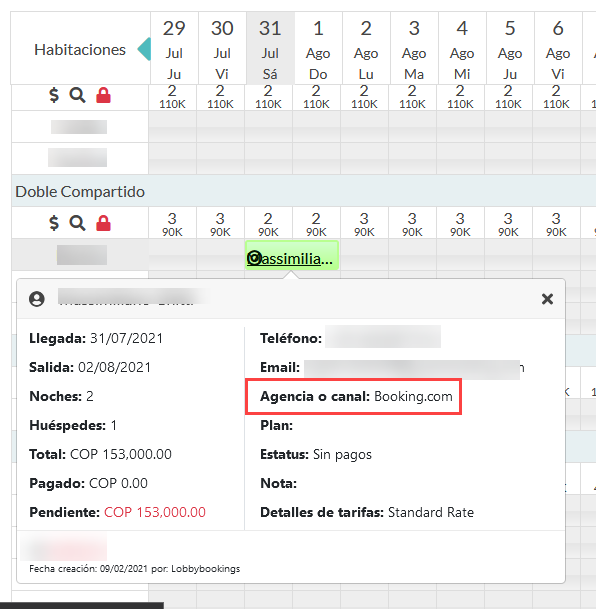Viewport: 596px width, 609px height.
Task: Click the blurred room name beside the reservation
Action: click(x=82, y=255)
